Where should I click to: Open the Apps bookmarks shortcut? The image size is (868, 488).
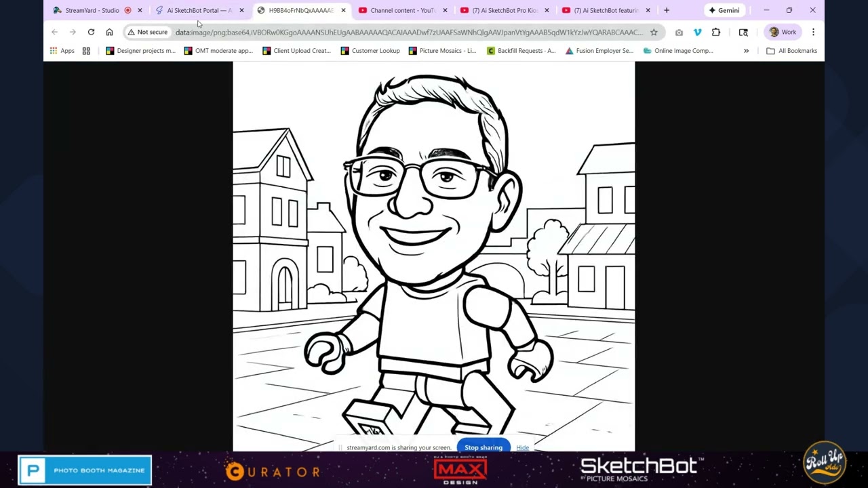[62, 51]
